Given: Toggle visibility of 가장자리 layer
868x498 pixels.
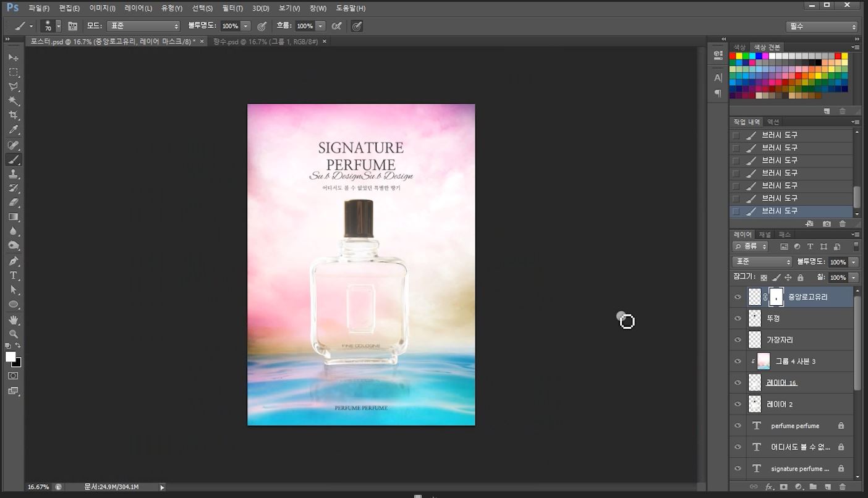Looking at the screenshot, I should (737, 340).
